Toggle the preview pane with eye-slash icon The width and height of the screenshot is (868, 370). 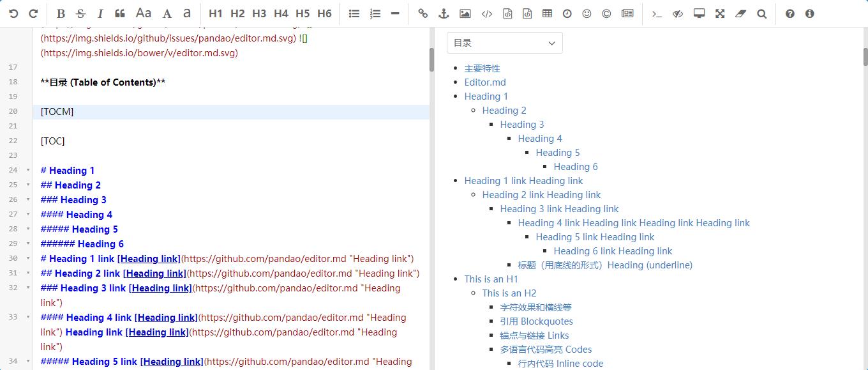pyautogui.click(x=678, y=13)
